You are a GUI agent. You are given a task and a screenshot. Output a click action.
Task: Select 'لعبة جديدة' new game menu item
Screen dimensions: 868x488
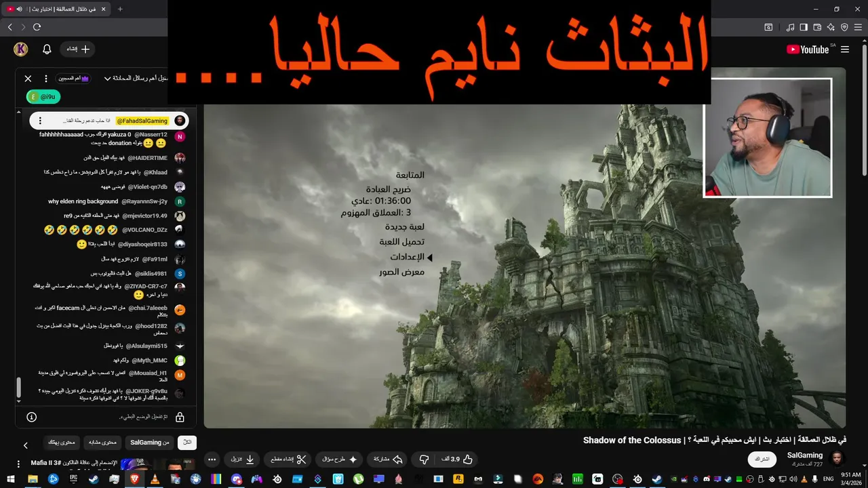[405, 227]
